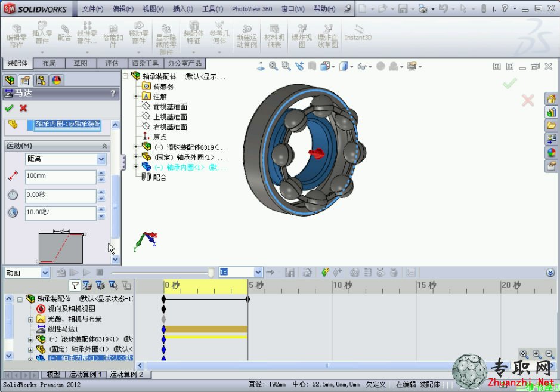The width and height of the screenshot is (560, 392).
Task: Select 线性马达1 in the motion tree
Action: pyautogui.click(x=63, y=329)
